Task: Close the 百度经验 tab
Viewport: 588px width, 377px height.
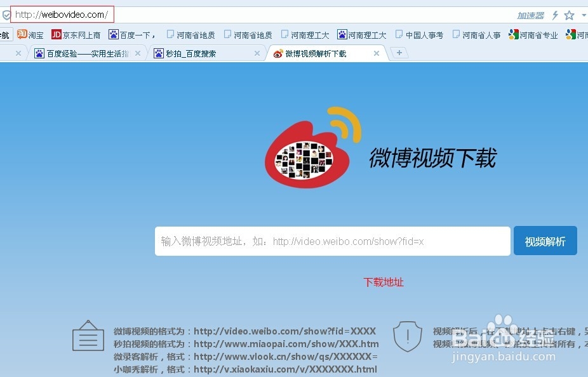Action: (x=138, y=53)
